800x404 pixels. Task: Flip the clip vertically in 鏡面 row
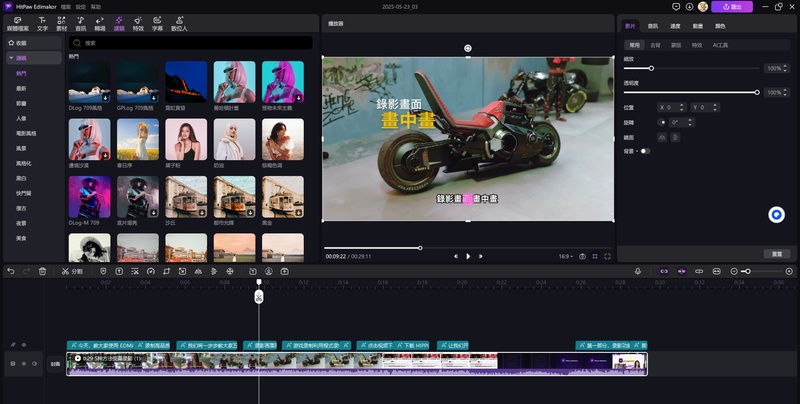point(675,137)
